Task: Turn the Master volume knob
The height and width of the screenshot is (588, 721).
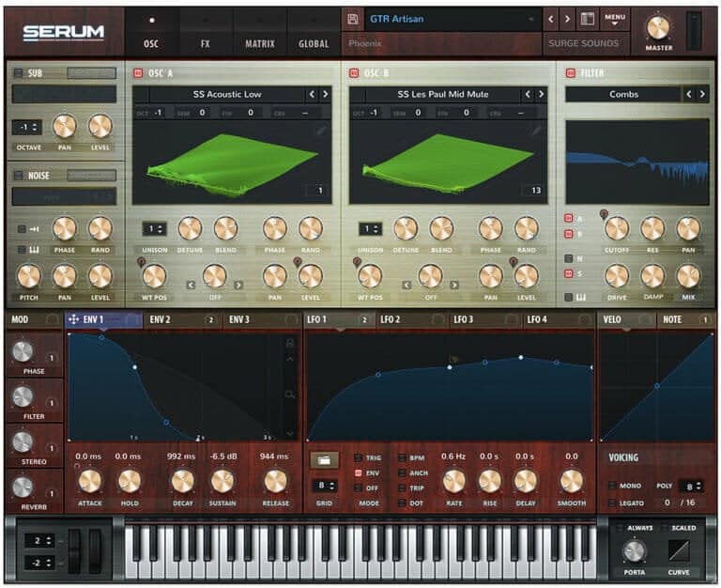Action: (x=658, y=27)
